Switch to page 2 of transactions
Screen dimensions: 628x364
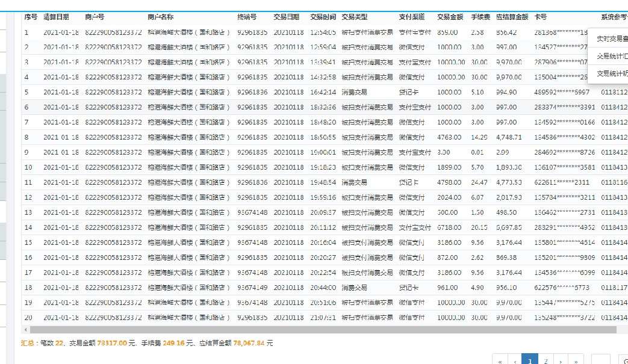point(546,361)
